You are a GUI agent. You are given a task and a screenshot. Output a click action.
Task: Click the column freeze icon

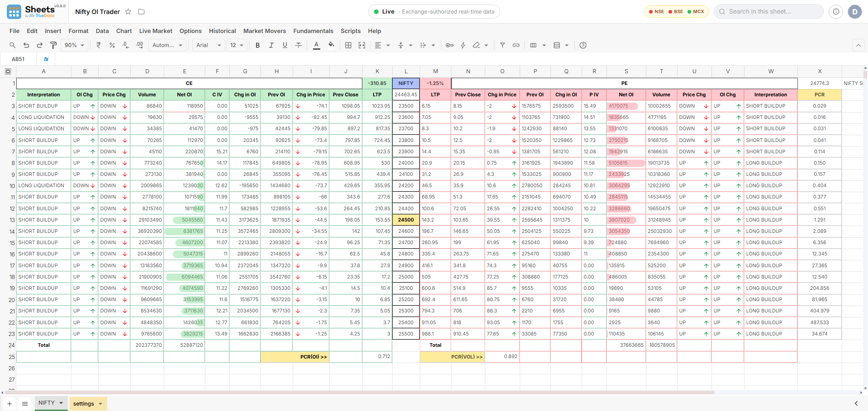point(533,45)
